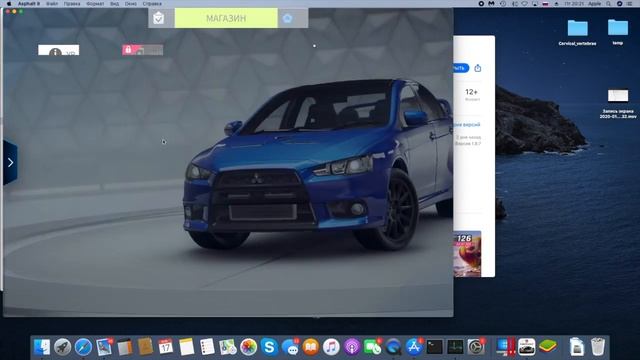Expand the left side panel chevron arrow
This screenshot has width=640, height=360.
coord(10,162)
